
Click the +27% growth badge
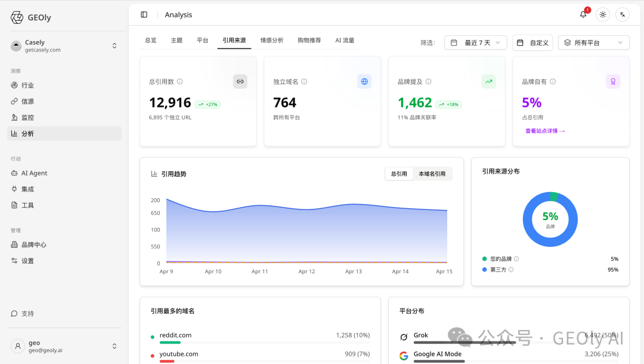coord(208,104)
